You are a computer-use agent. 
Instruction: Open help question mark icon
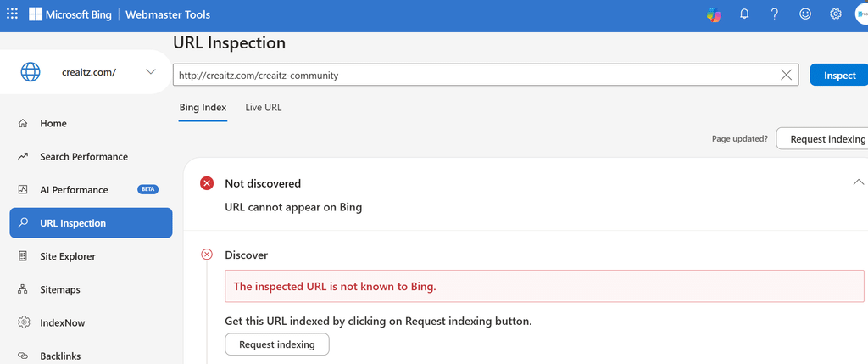(775, 15)
